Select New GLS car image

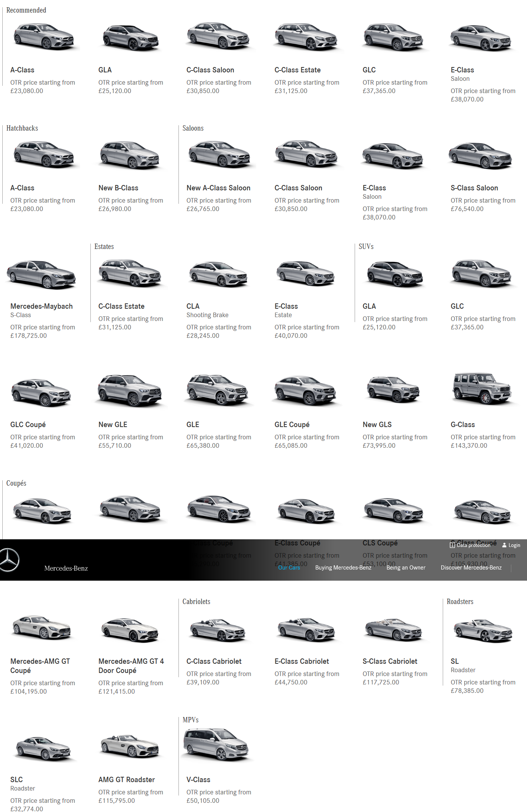pyautogui.click(x=393, y=389)
